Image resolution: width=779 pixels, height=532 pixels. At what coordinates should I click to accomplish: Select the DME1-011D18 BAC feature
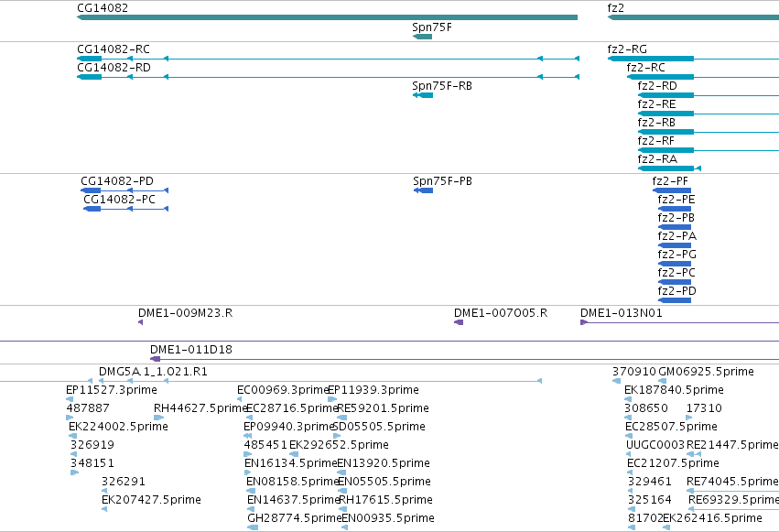pos(464,359)
